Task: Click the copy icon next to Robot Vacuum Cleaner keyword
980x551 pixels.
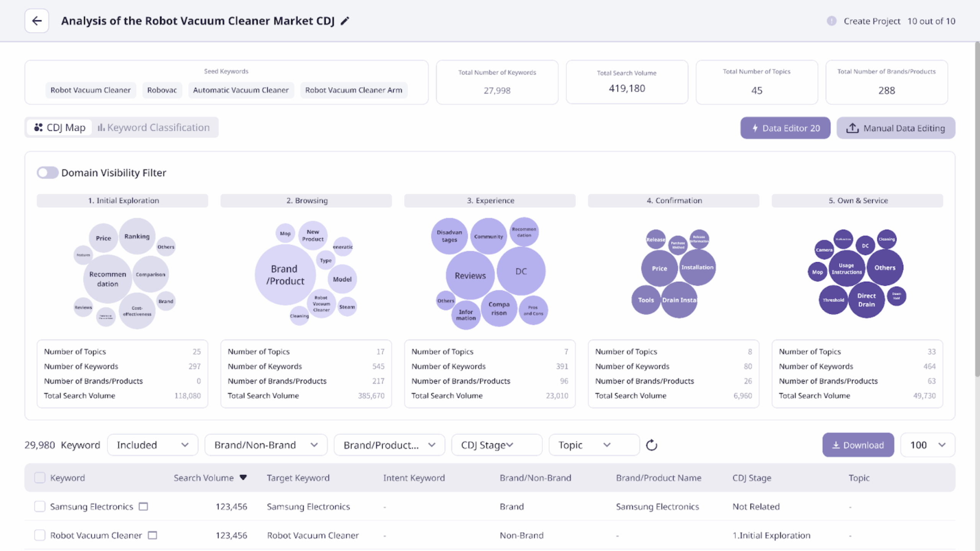Action: click(152, 535)
